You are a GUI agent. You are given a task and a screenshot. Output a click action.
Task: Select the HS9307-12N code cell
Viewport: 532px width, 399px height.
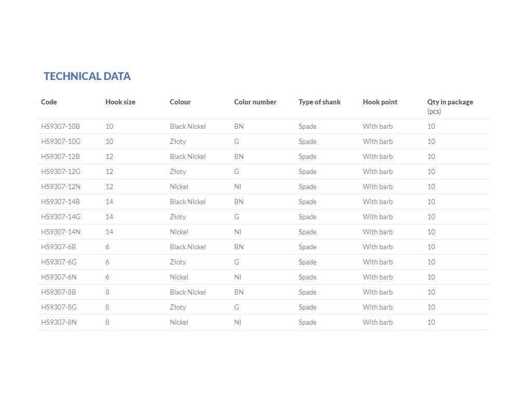point(61,187)
